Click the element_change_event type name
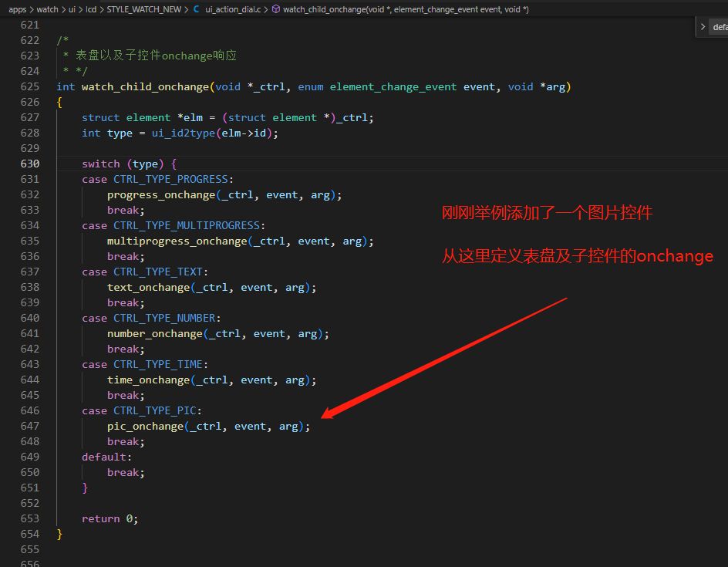The image size is (728, 567). [x=393, y=87]
